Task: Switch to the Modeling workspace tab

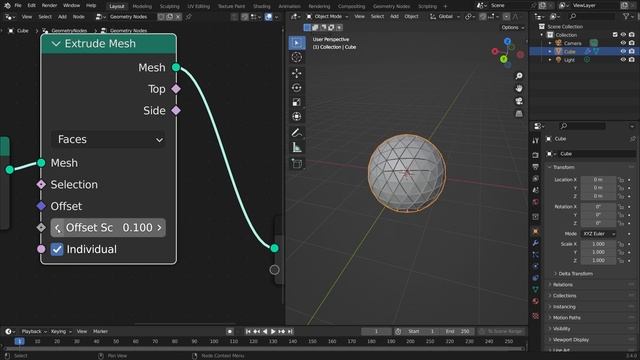Action: click(x=142, y=6)
